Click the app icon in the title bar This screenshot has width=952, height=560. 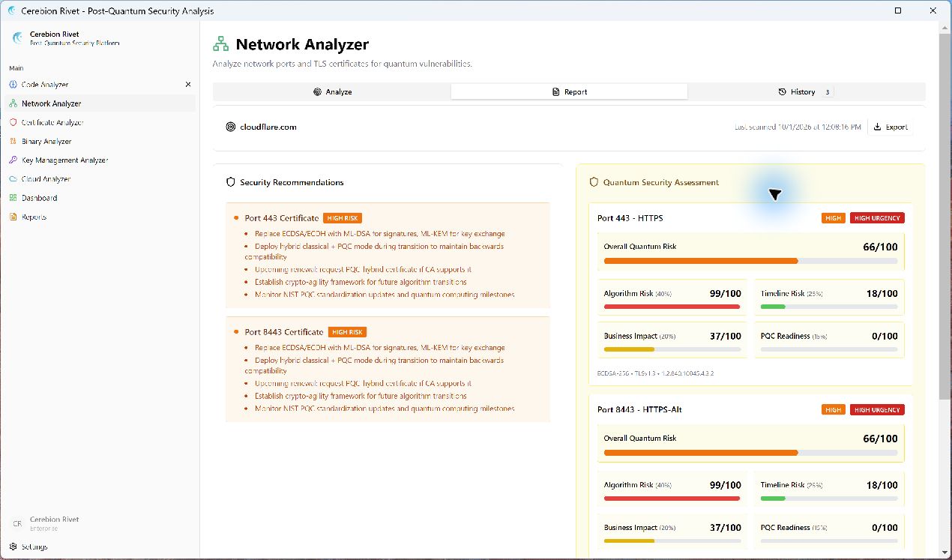pyautogui.click(x=10, y=10)
